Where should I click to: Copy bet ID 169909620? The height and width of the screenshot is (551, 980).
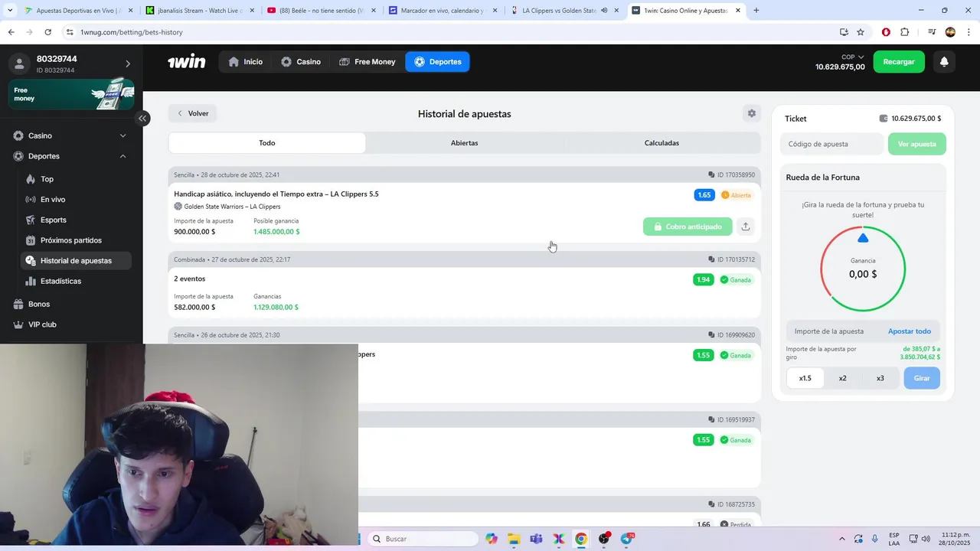[x=712, y=335]
